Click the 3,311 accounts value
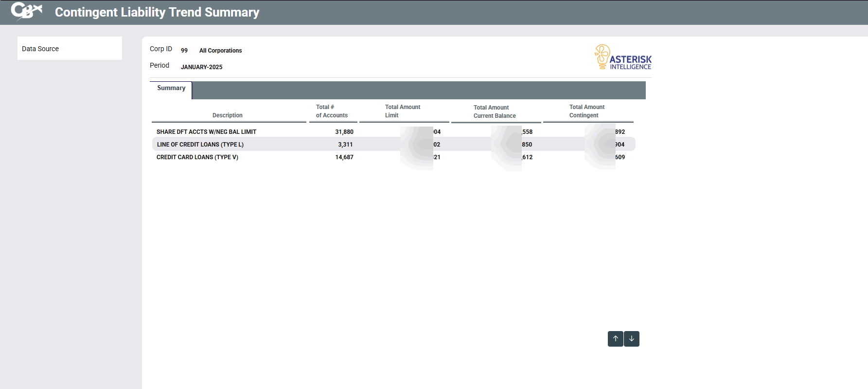Screen dimensions: 868x389 (x=345, y=145)
